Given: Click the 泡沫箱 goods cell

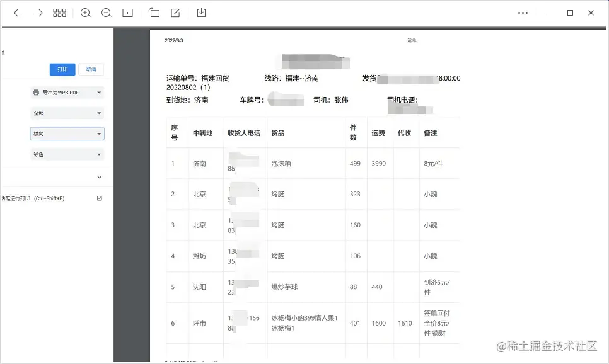Looking at the screenshot, I should point(281,163).
